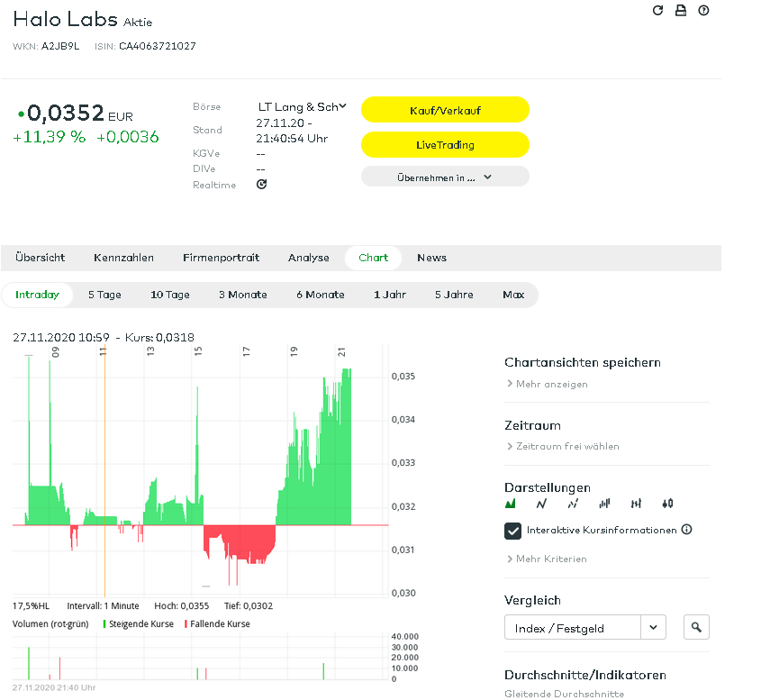
Task: Disable Interaktive Kursinformationen checkbox
Action: (x=513, y=531)
